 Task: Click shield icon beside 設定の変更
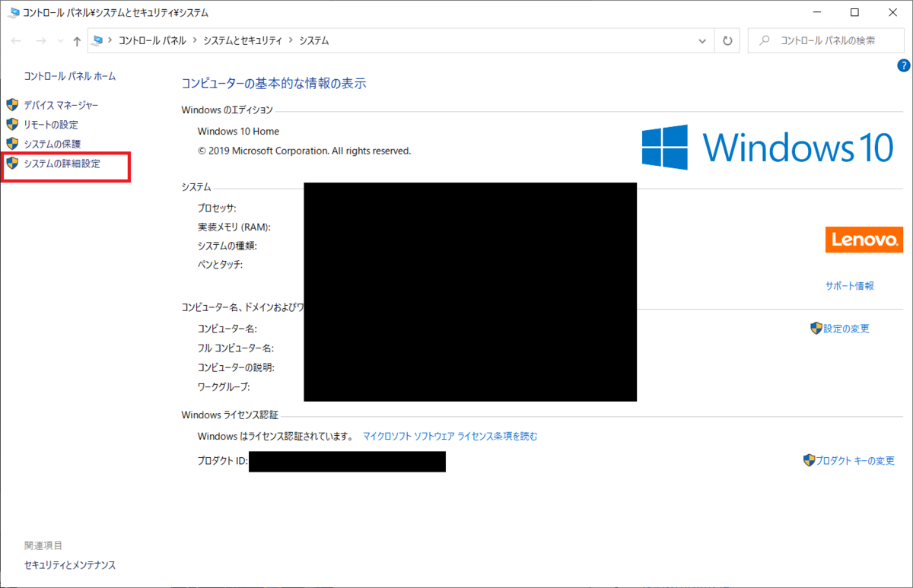[816, 329]
